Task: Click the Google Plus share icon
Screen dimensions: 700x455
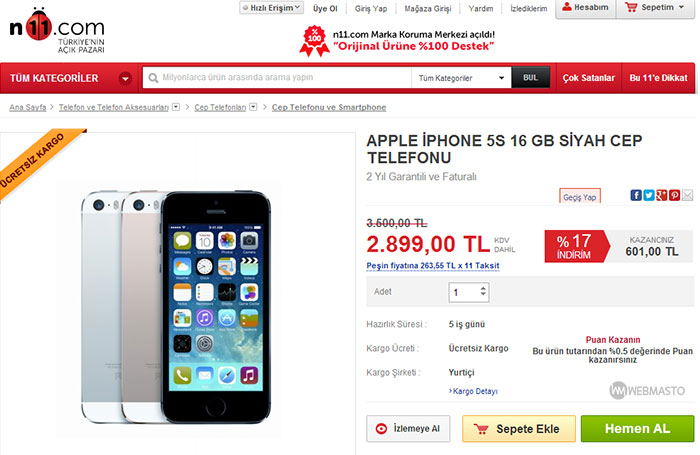Action: click(x=662, y=195)
